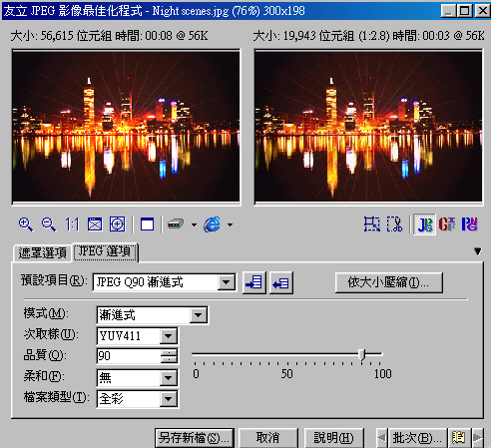Set view to 1:1 actual size

[x=72, y=224]
